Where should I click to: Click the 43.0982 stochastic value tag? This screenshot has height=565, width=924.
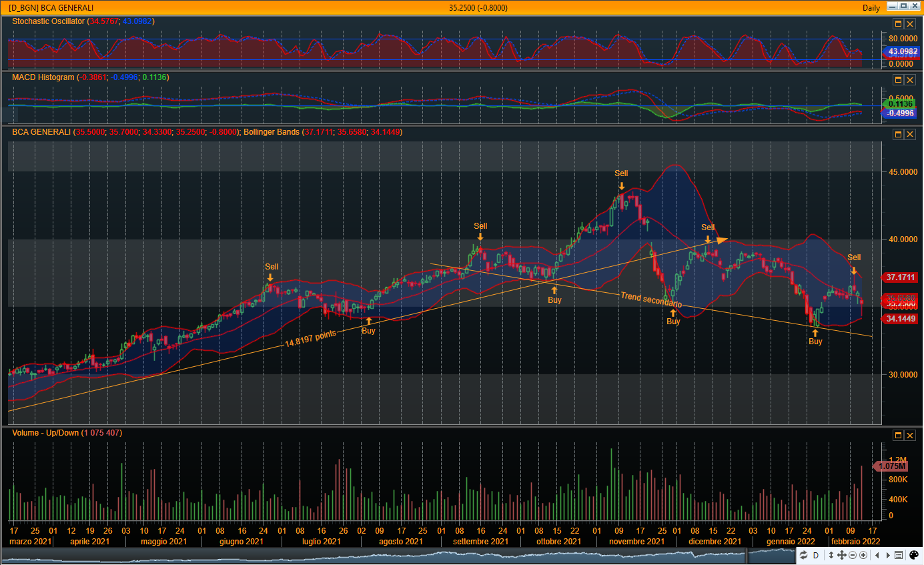(900, 51)
